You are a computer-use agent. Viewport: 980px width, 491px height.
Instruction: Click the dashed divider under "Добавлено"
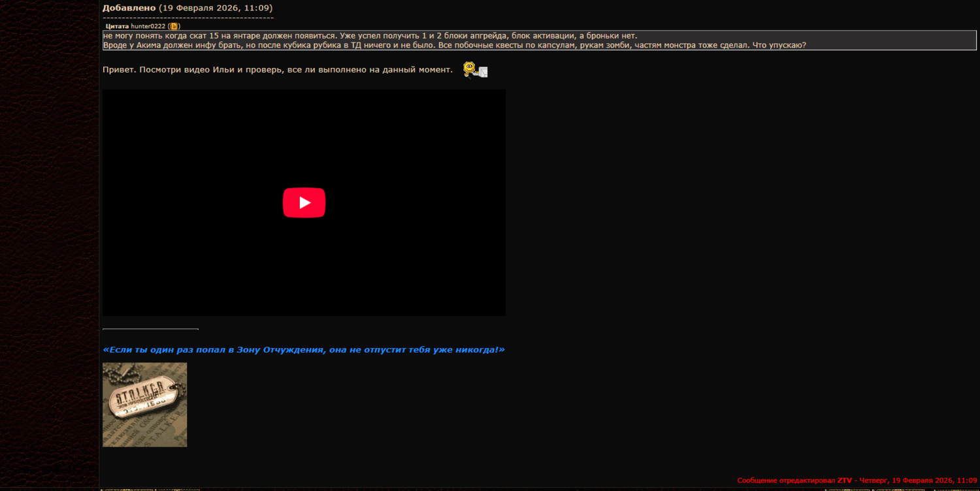point(188,16)
